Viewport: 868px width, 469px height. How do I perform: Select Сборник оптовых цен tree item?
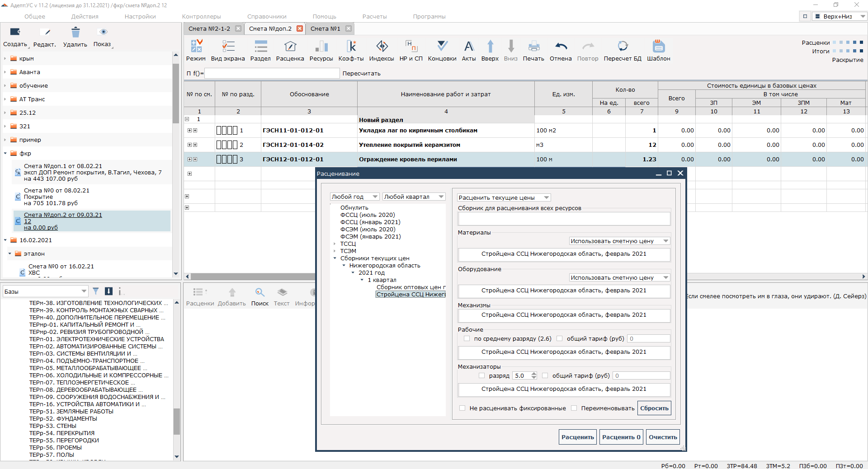411,287
